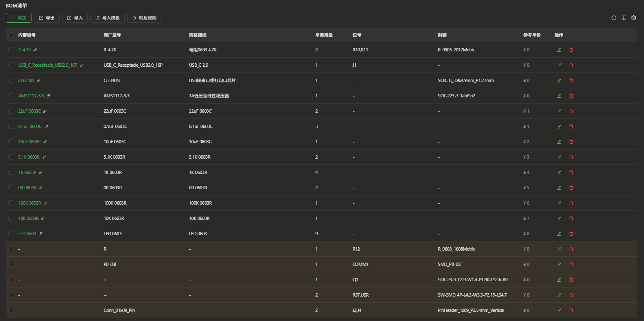Open table settings gear icon
Viewport: 644px width, 321px height.
pyautogui.click(x=633, y=18)
